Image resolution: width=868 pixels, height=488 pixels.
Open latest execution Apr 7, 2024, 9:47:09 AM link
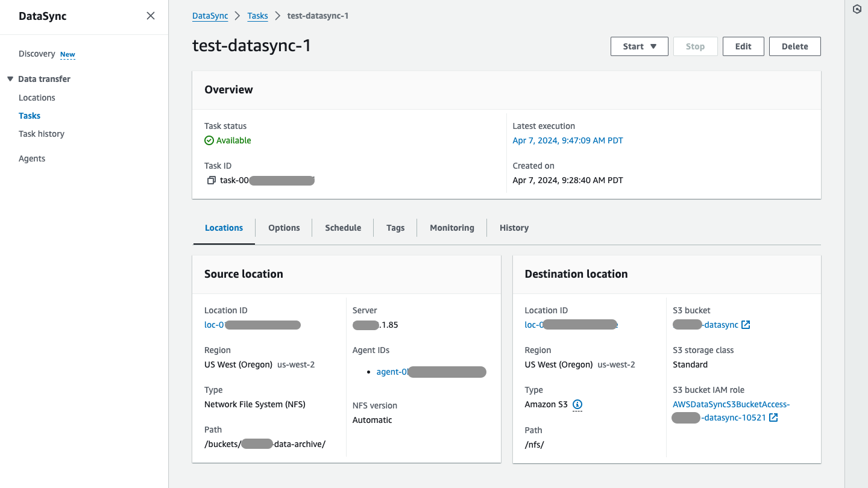click(x=568, y=140)
